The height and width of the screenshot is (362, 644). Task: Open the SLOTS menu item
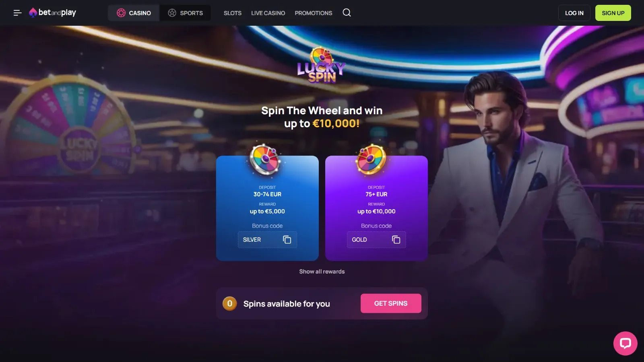click(x=233, y=13)
